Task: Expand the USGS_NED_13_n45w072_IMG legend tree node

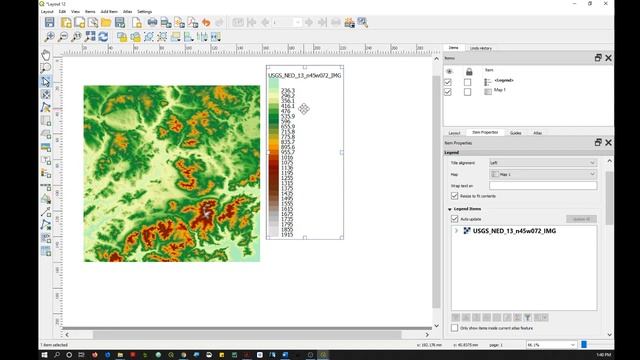Action: tap(456, 231)
